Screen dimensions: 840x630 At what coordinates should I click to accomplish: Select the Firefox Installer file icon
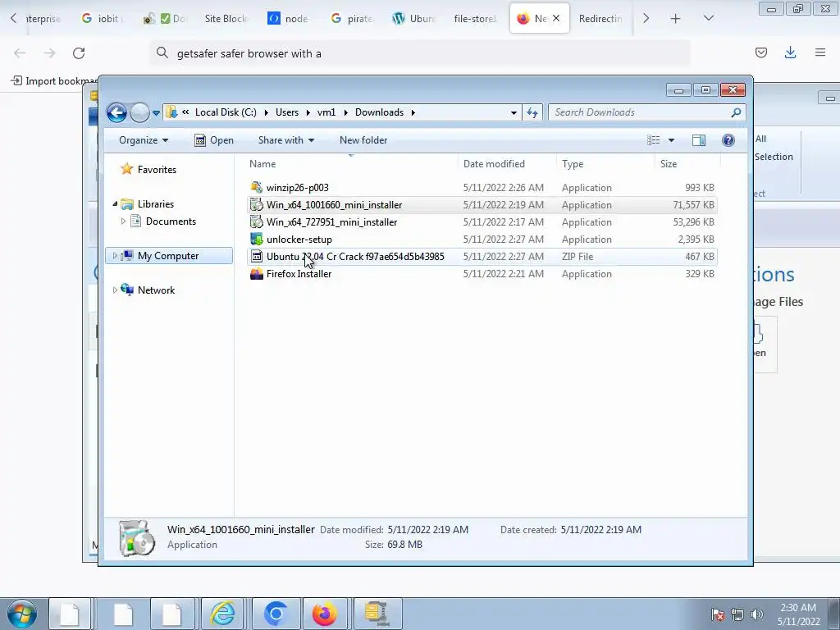(257, 274)
